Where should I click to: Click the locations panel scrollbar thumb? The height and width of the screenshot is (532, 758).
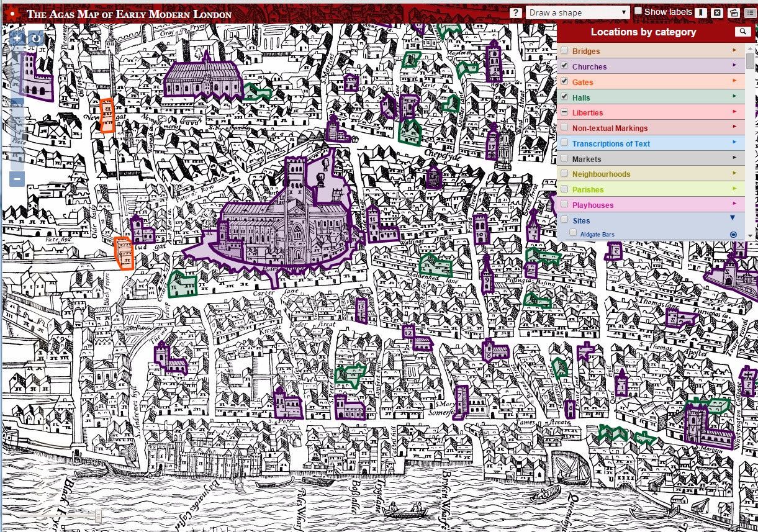[750, 60]
